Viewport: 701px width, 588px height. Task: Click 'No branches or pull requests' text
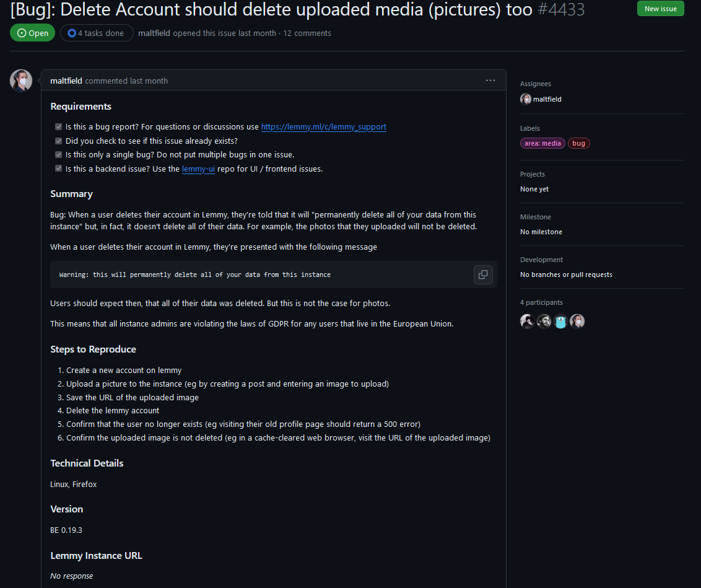pyautogui.click(x=566, y=274)
